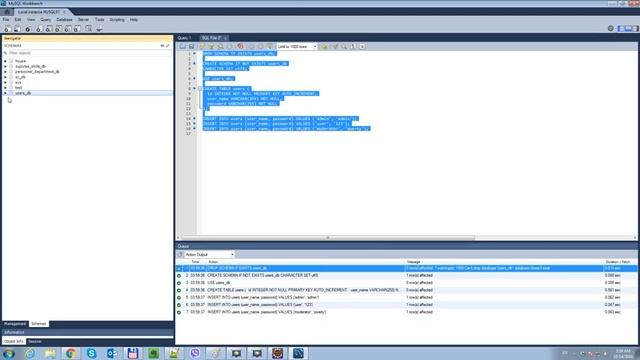The height and width of the screenshot is (360, 640).
Task: Click the create new table toolbar icon
Action: pyautogui.click(x=49, y=29)
